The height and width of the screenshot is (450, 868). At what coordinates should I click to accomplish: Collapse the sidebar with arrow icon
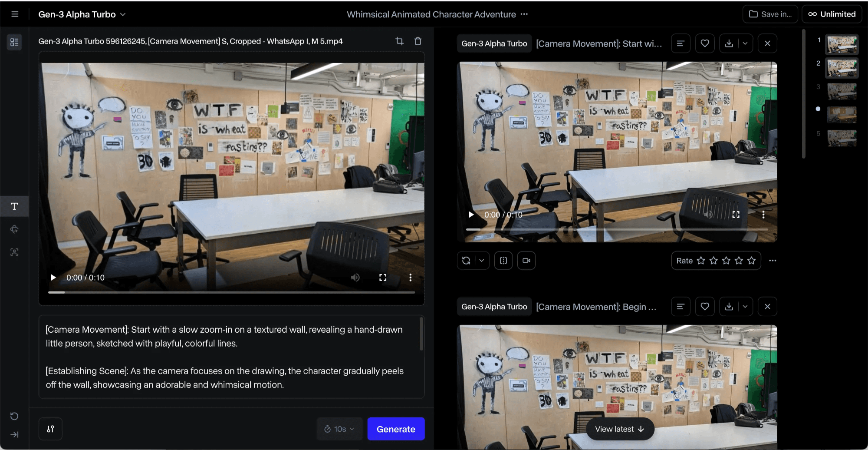click(14, 434)
